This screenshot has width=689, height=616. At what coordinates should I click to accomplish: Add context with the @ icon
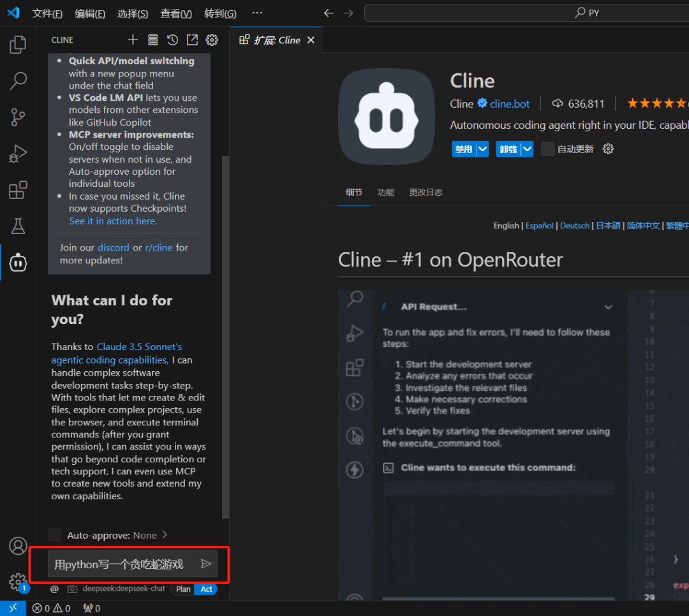[x=54, y=589]
